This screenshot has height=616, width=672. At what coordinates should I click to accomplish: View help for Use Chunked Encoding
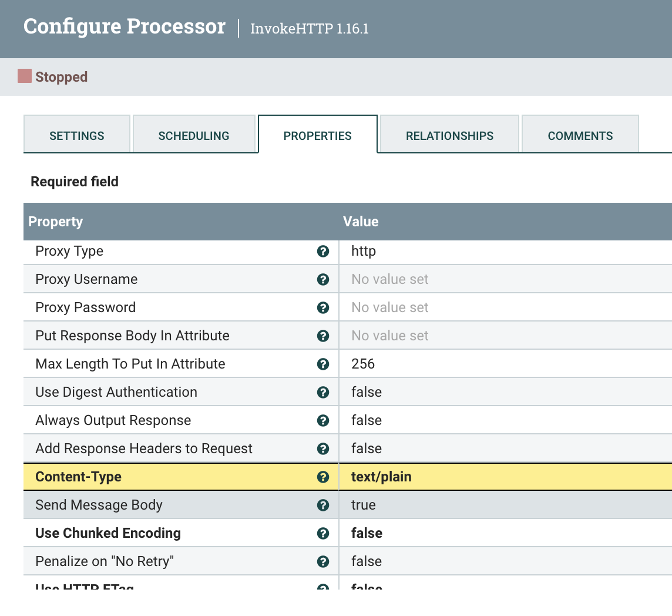pos(323,533)
